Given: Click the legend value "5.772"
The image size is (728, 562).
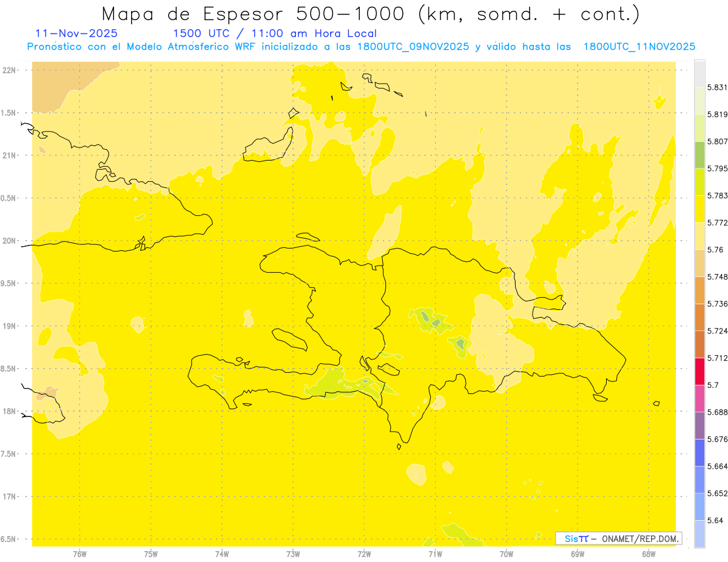Looking at the screenshot, I should click(717, 222).
